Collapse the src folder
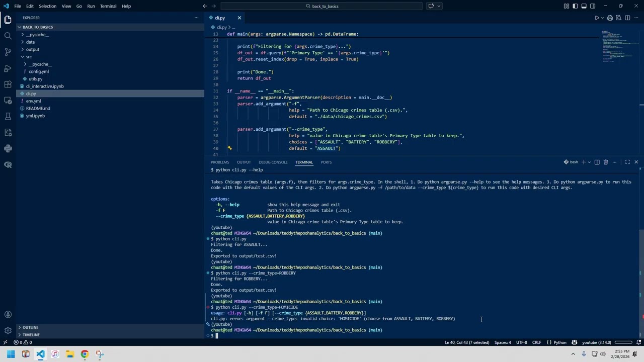This screenshot has height=362, width=644. [29, 57]
